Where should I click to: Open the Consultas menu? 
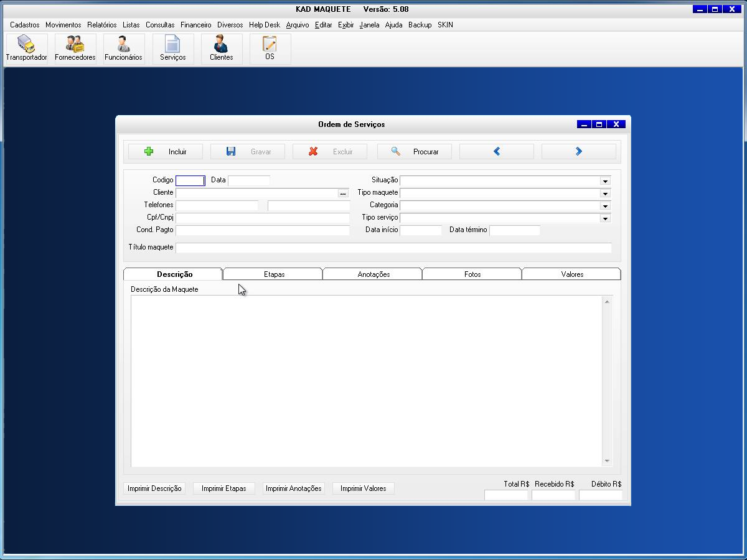click(x=161, y=25)
